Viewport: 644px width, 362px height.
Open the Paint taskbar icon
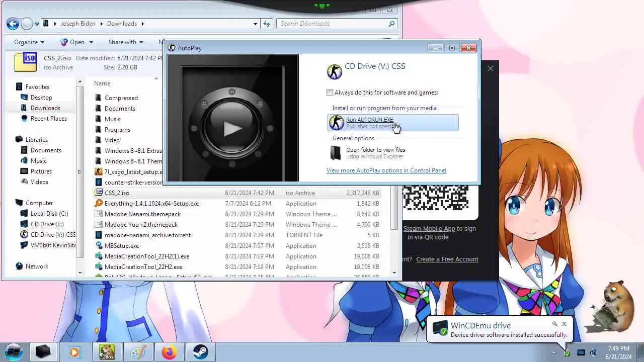(x=138, y=352)
